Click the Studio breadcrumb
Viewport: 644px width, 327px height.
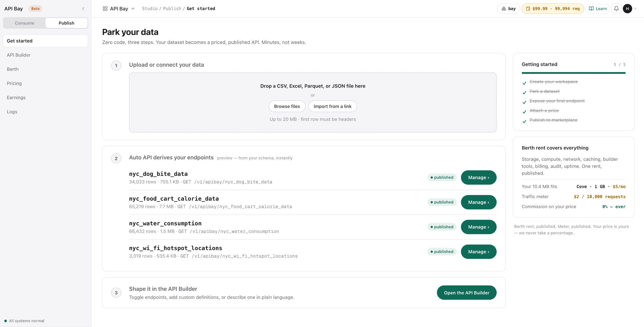[x=150, y=9]
